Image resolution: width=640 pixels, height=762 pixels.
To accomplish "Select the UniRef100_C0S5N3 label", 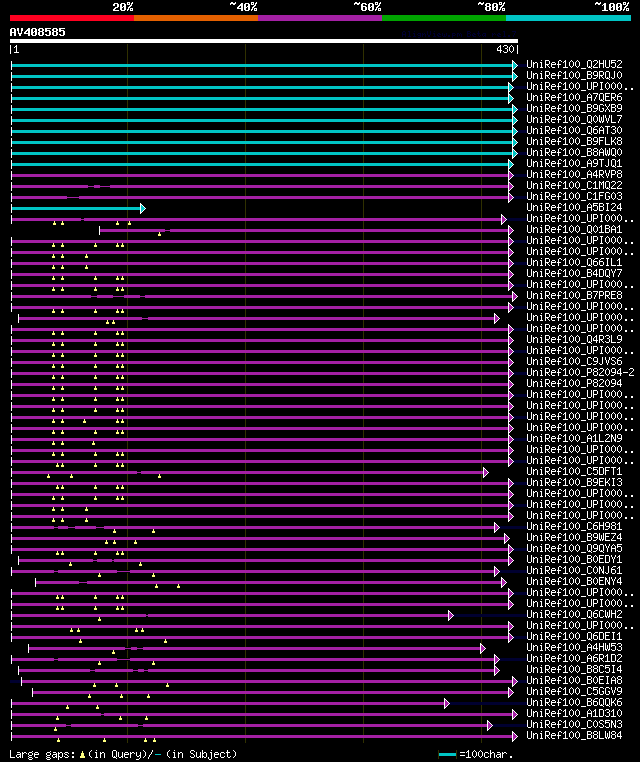I will (574, 725).
